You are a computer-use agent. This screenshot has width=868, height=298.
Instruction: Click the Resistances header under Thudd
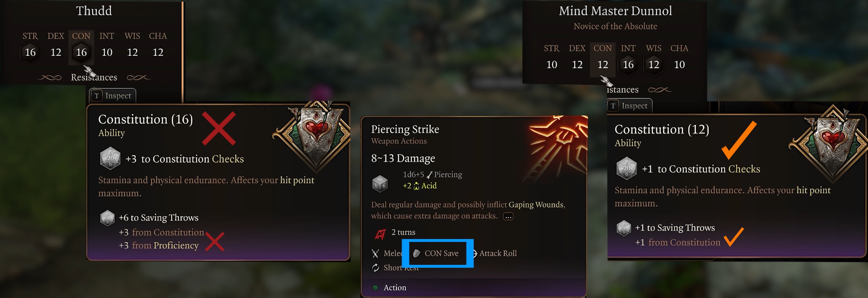point(94,77)
